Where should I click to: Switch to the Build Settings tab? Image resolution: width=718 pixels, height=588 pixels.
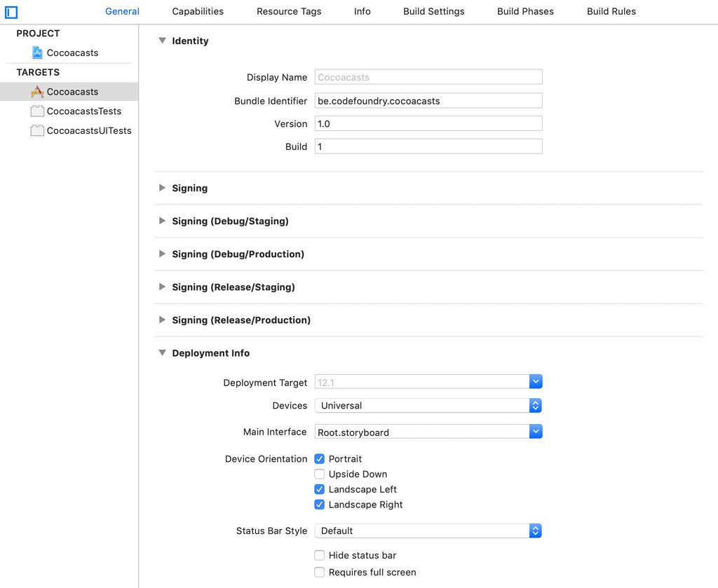[x=433, y=11]
